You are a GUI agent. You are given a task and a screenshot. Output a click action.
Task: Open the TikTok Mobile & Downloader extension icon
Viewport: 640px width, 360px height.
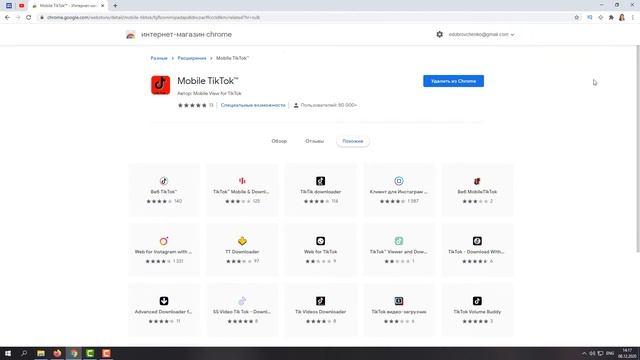(x=242, y=181)
